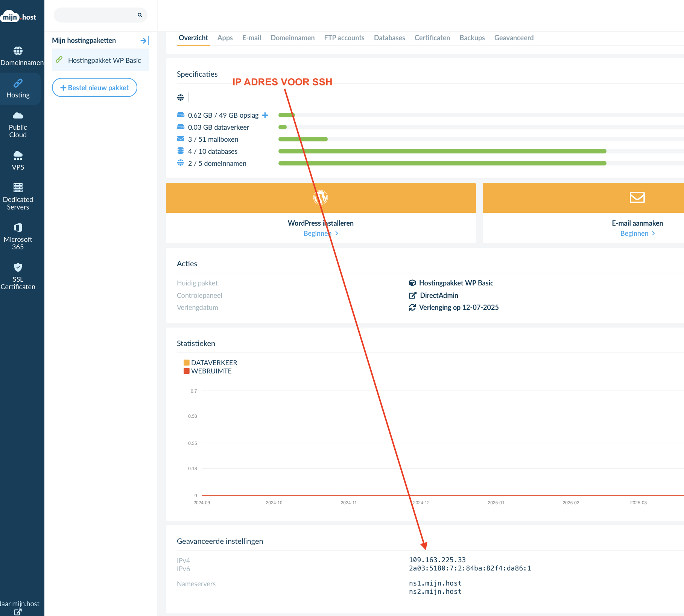Click the green link icon beside Hostingpakket WP Basic

pos(59,60)
